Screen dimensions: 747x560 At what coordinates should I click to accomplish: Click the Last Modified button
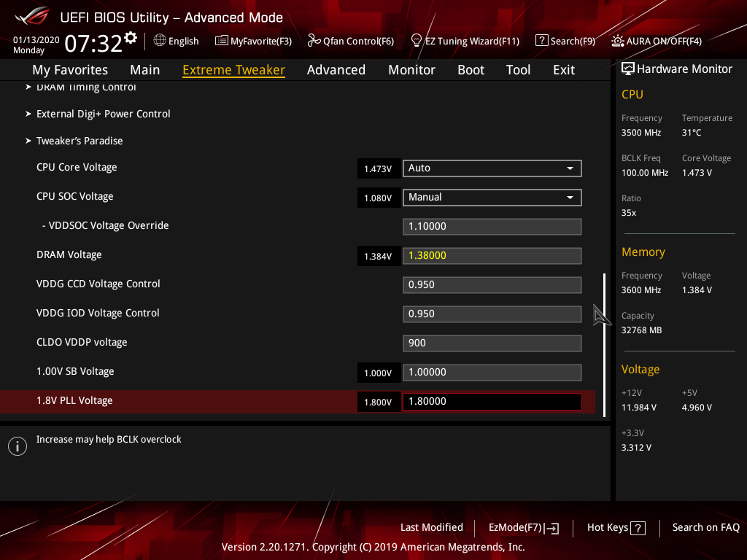point(432,527)
